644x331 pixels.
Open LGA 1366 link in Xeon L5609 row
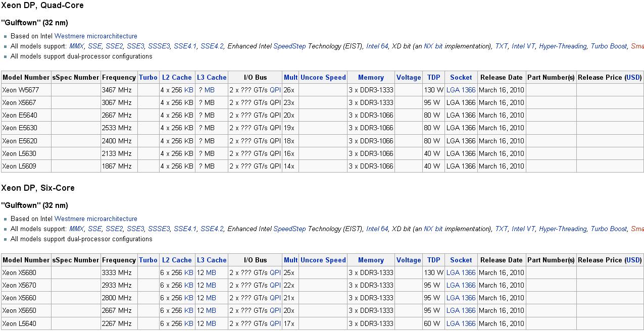click(x=461, y=167)
